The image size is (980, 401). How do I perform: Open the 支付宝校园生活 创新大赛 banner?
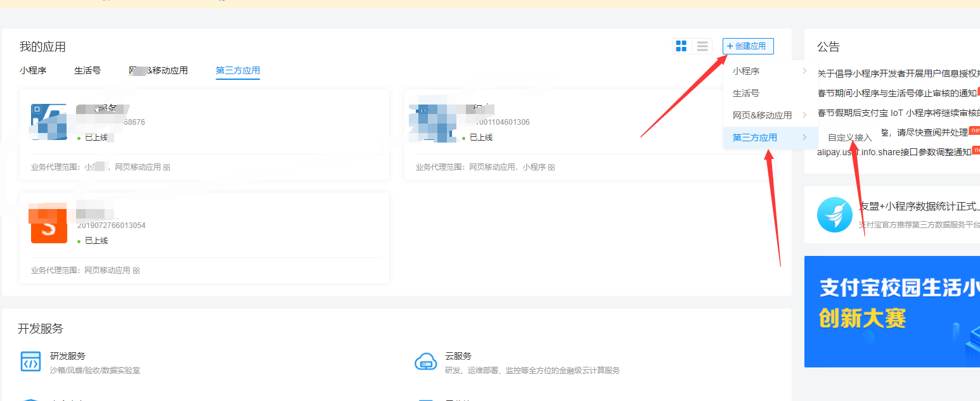pos(892,312)
